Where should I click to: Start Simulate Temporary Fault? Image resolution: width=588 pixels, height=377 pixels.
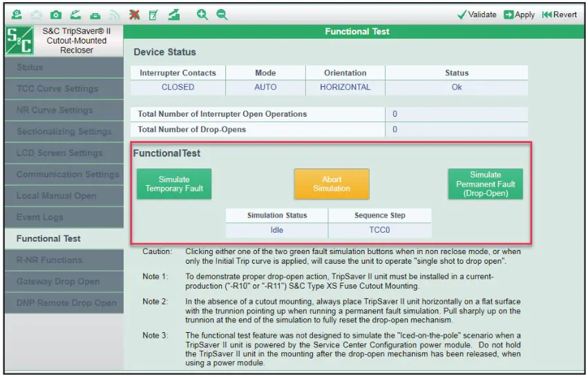pyautogui.click(x=174, y=184)
